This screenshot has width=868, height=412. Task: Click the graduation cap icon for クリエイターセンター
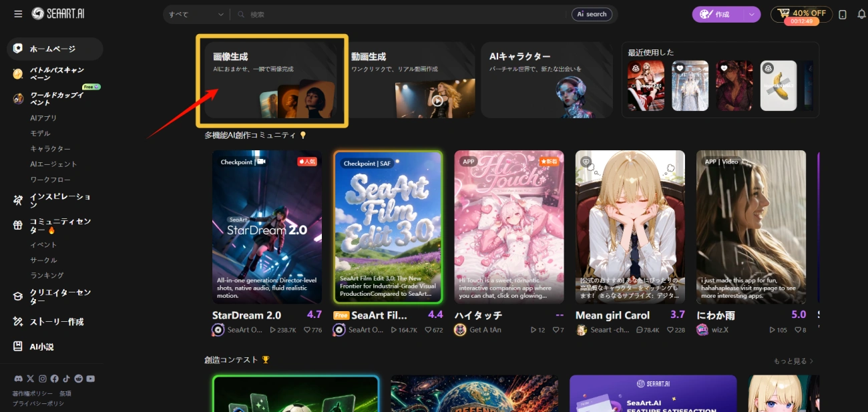tap(18, 296)
